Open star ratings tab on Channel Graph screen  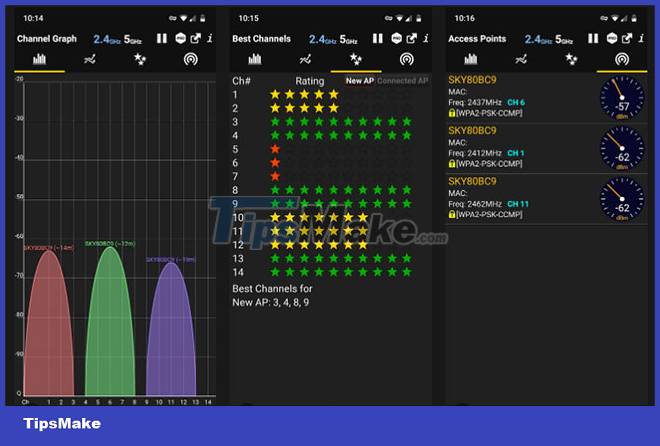point(140,59)
